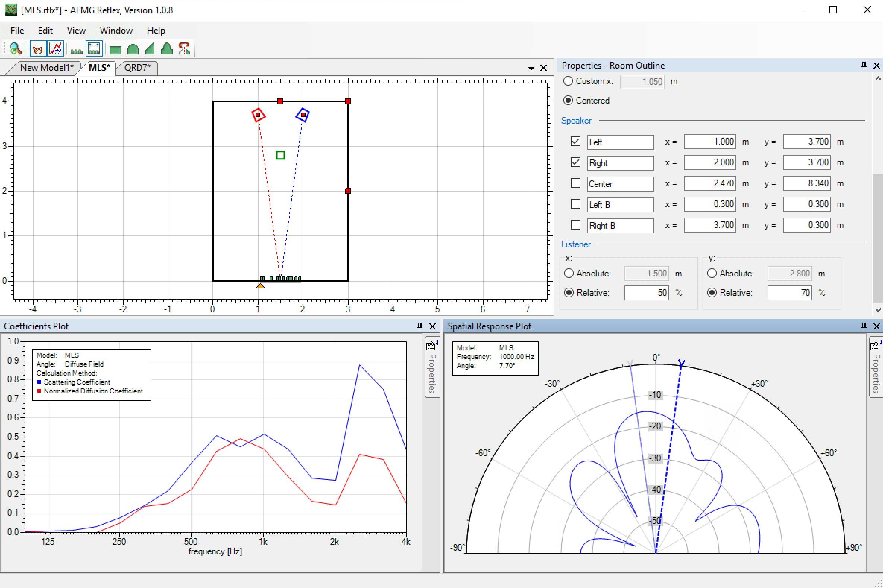Pin the Spatial Response Plot panel

[x=864, y=326]
